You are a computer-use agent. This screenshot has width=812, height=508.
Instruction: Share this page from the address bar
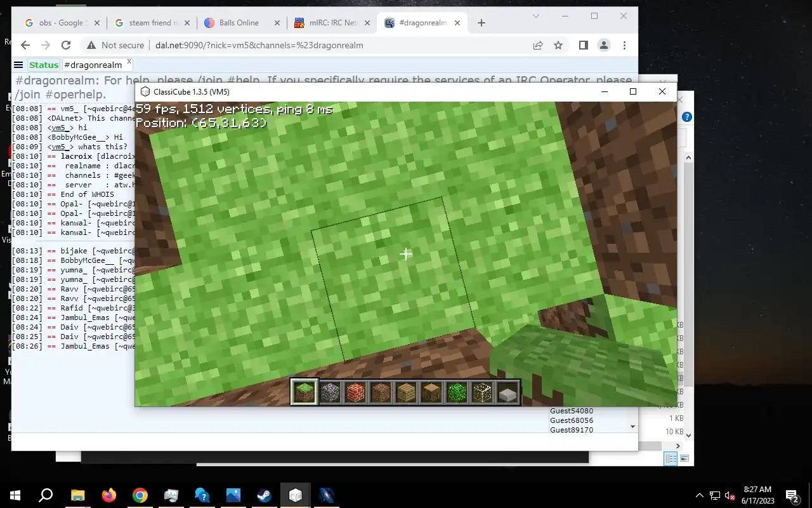click(x=538, y=45)
